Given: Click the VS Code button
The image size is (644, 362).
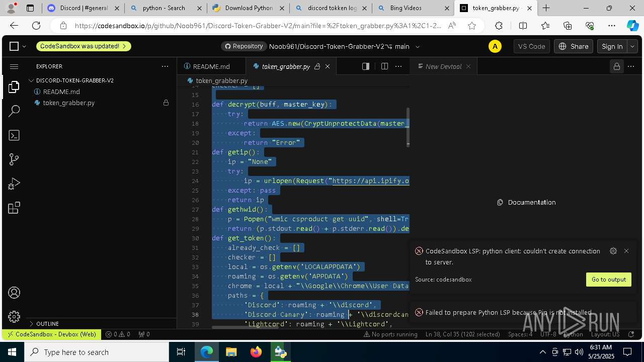Looking at the screenshot, I should [x=531, y=46].
